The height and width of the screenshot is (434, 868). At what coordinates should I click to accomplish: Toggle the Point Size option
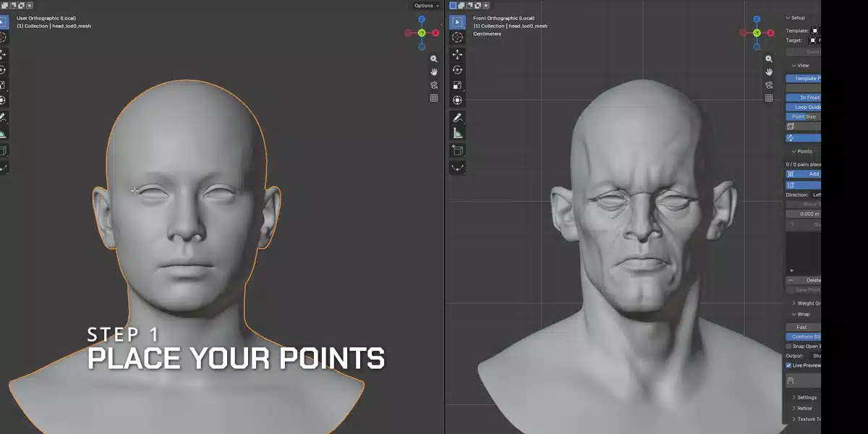[804, 116]
